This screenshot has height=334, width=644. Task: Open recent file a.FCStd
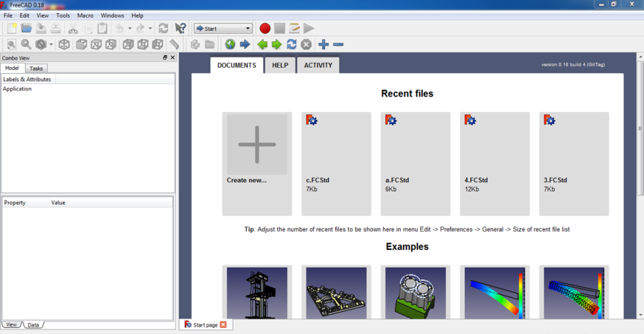pyautogui.click(x=416, y=164)
